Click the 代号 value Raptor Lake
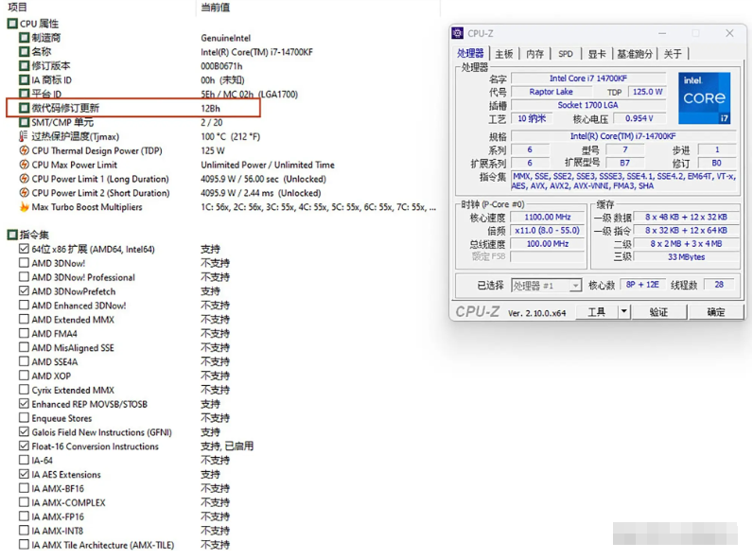Screen dimensions: 753x560 click(x=551, y=92)
